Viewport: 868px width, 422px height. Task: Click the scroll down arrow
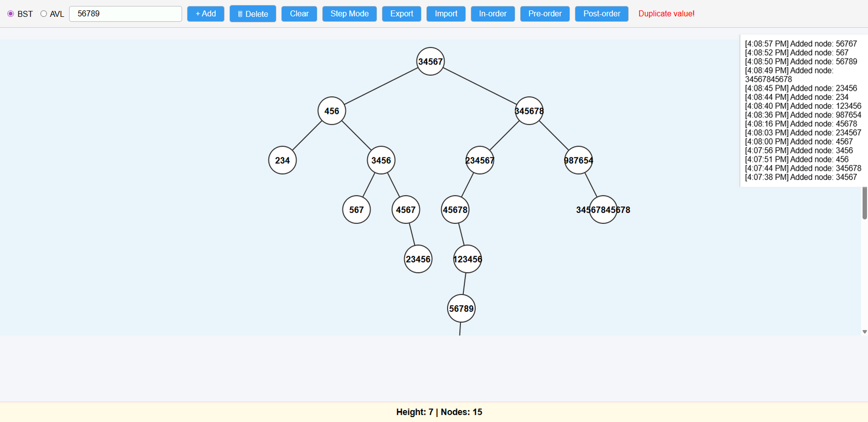[864, 331]
